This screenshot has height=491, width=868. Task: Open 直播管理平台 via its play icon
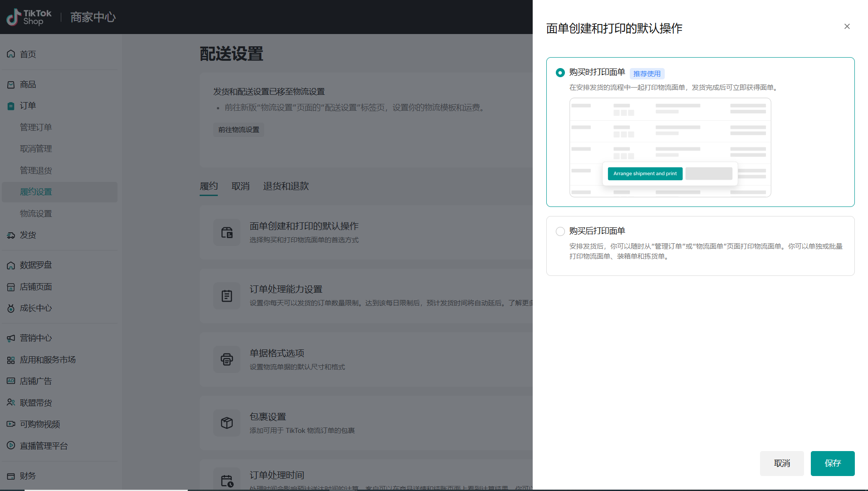[11, 446]
